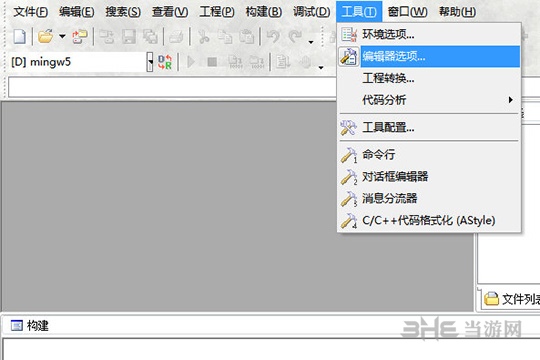Click the printer icon in the toolbar

177,37
